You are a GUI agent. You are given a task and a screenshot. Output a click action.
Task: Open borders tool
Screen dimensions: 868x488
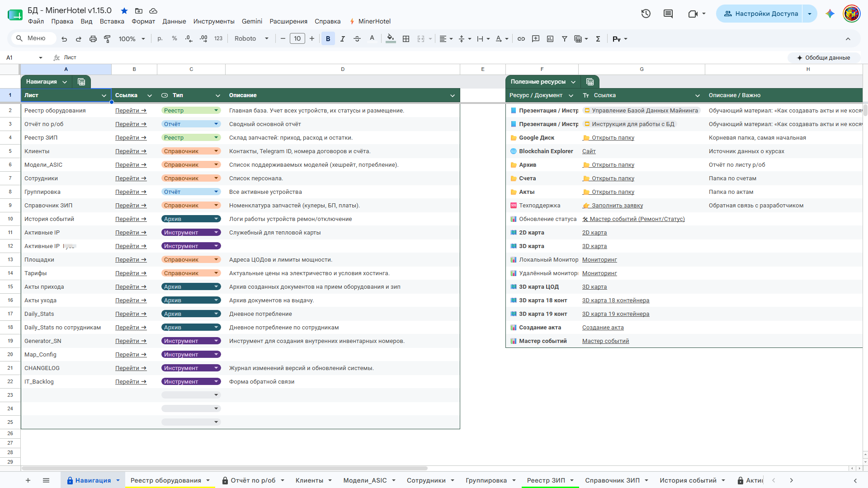[x=406, y=39]
